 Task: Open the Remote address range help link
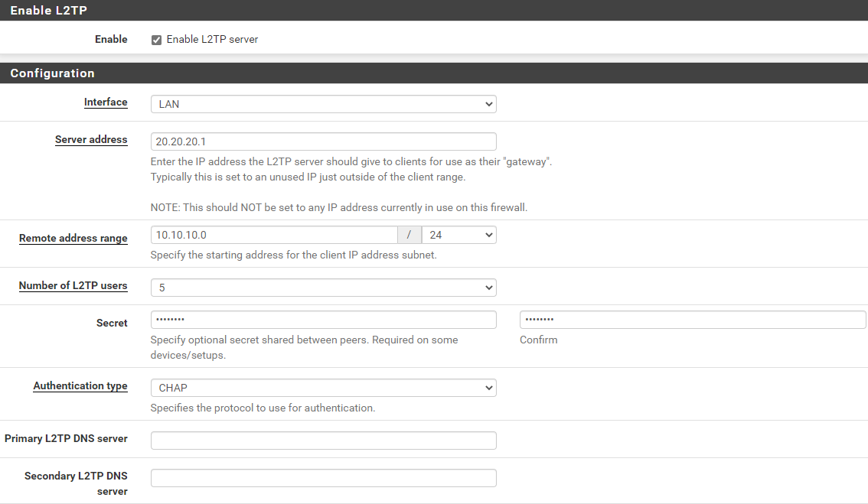point(73,238)
